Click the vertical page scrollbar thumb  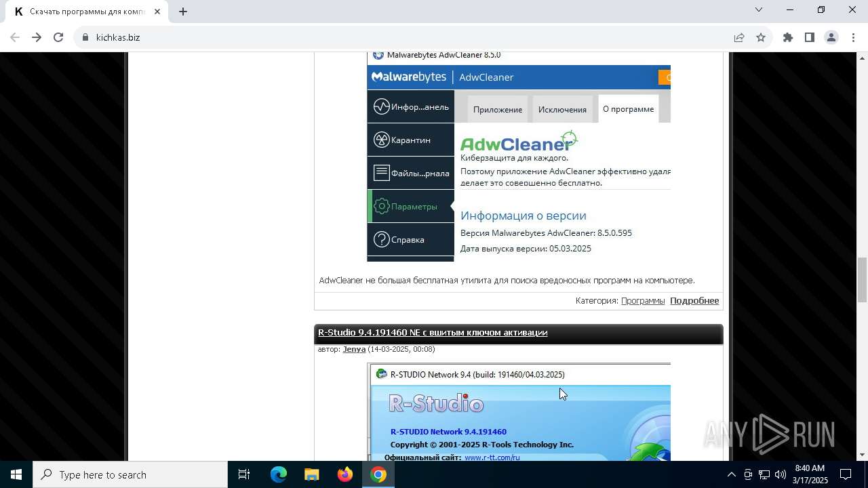(x=862, y=279)
